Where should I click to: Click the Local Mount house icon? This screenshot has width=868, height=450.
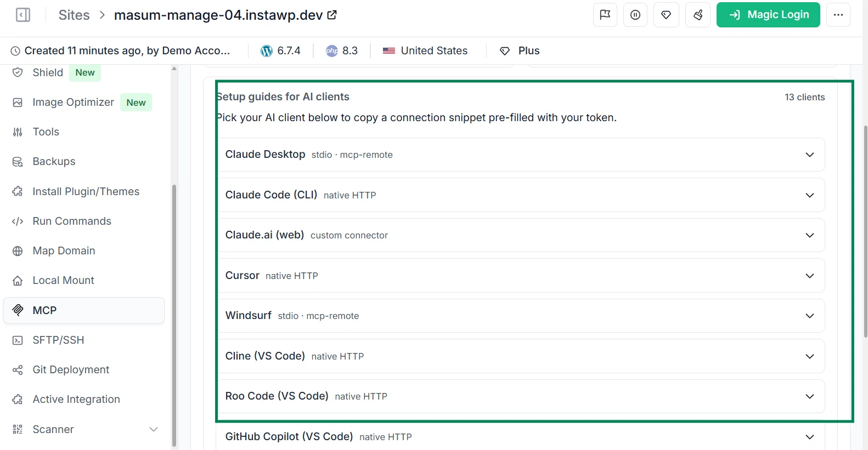coord(18,281)
